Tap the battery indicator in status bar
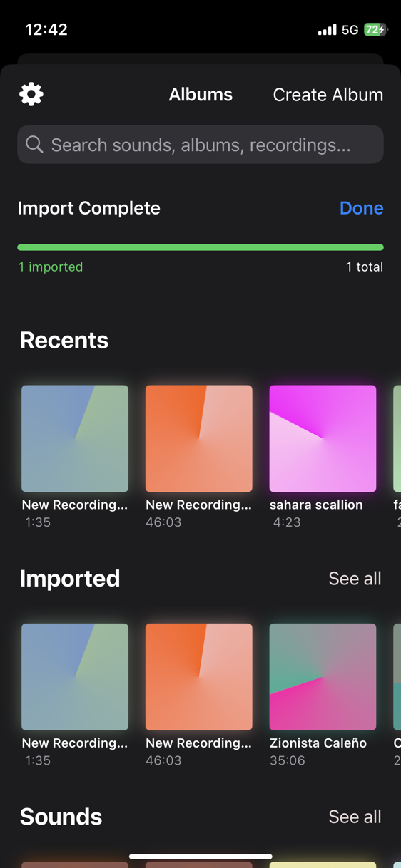401x868 pixels. [x=375, y=29]
